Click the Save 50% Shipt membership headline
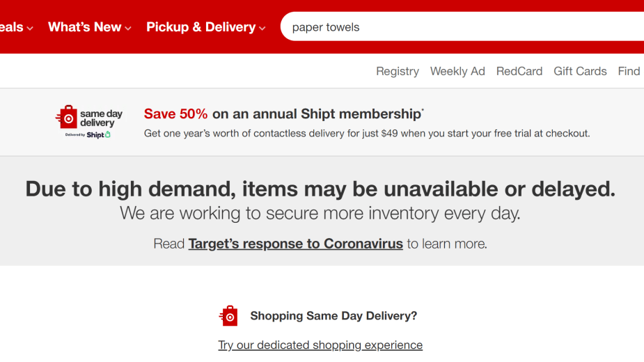Screen dimensions: 644x362 [x=283, y=113]
